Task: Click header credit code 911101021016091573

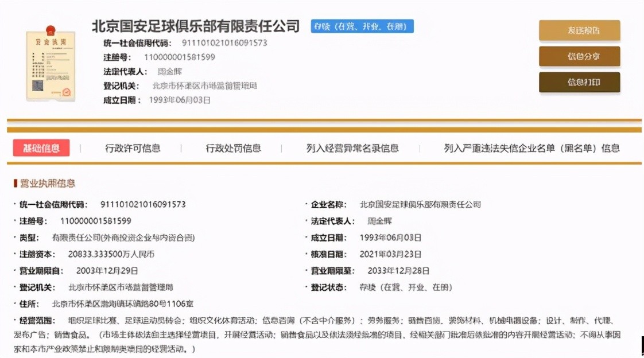Action: click(x=224, y=42)
